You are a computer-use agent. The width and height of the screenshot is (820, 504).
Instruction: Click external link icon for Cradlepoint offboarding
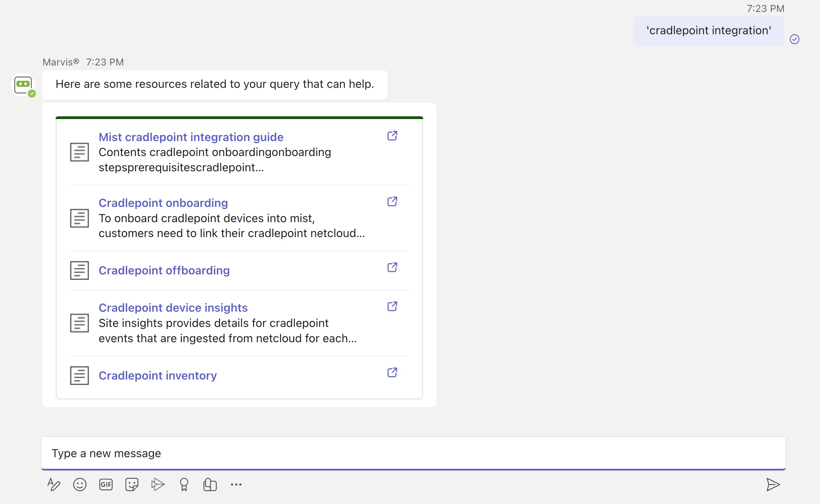392,267
